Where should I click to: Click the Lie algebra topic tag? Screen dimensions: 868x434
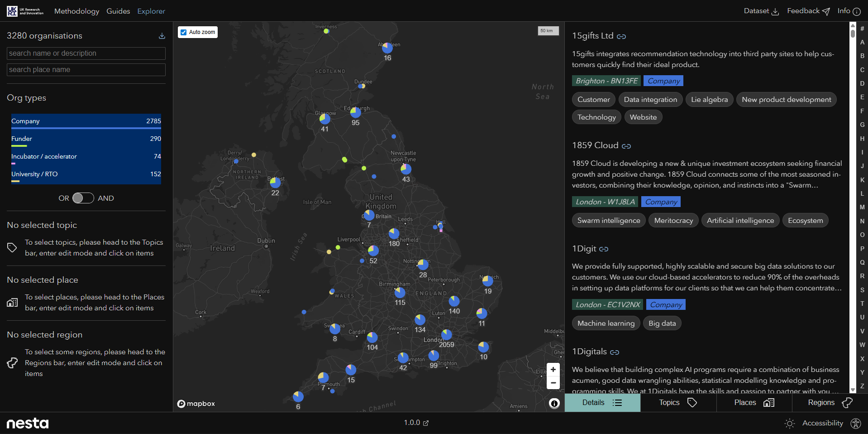[x=709, y=100]
